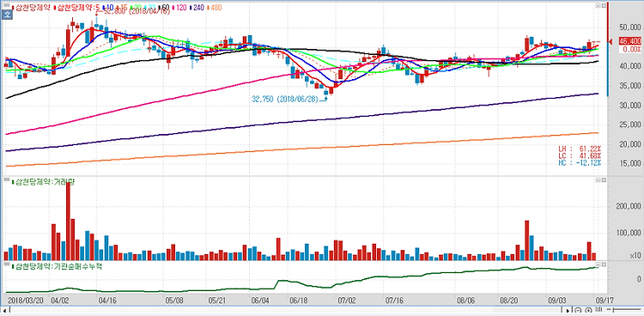
Task: Click the zoom in (plus) chart icon
Action: [588, 310]
